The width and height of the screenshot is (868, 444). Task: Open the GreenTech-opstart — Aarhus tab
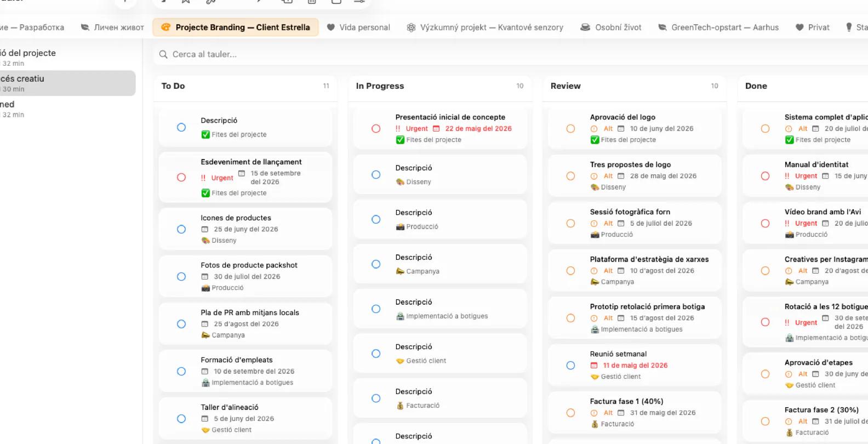coord(718,27)
